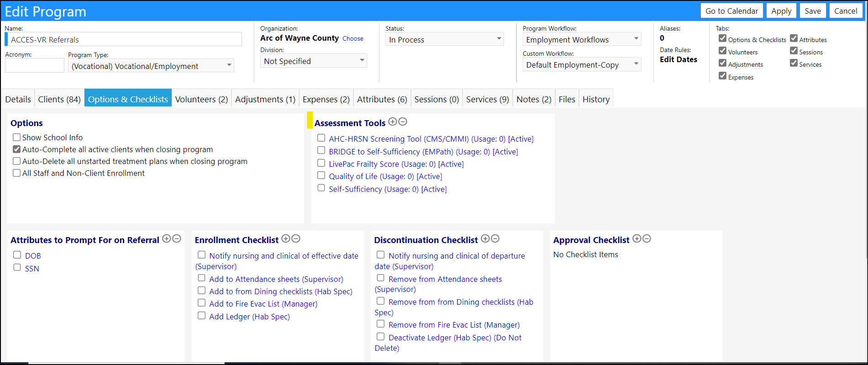Remove item from Approval Checklist with minus icon
This screenshot has width=868, height=365.
(x=647, y=238)
